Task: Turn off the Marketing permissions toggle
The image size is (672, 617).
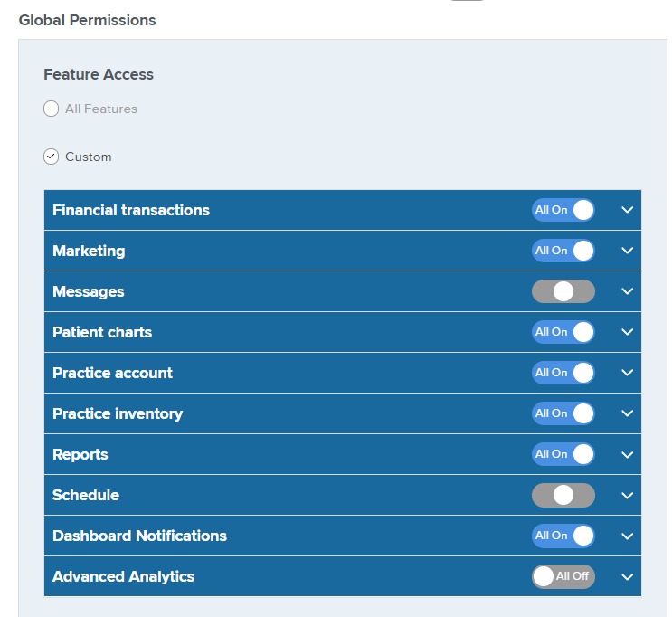Action: 563,251
